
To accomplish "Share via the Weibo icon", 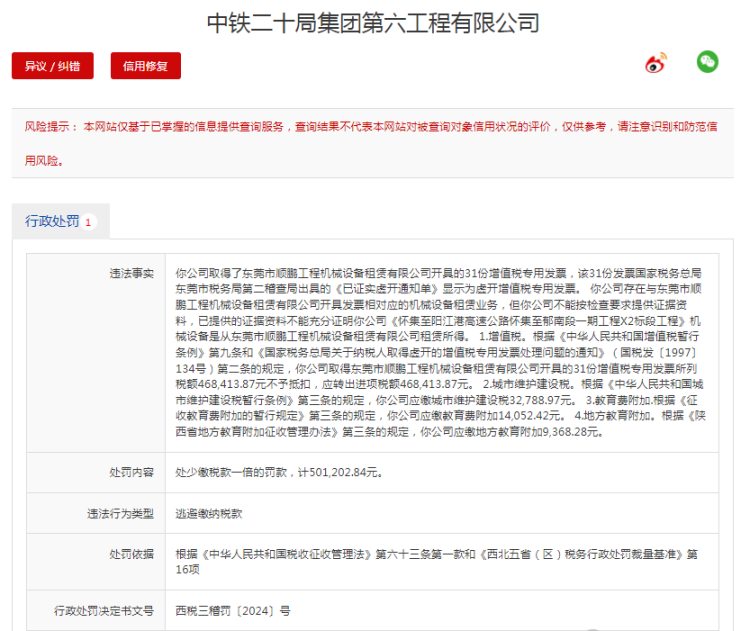I will coord(656,63).
